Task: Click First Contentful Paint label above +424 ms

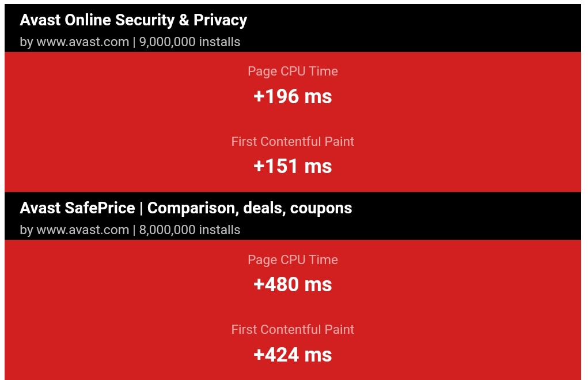Action: click(x=293, y=330)
